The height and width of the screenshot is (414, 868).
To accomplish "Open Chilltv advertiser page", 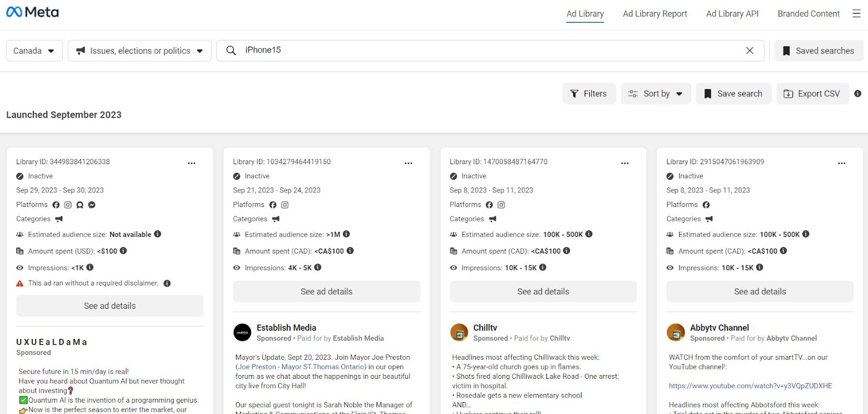I will (485, 328).
